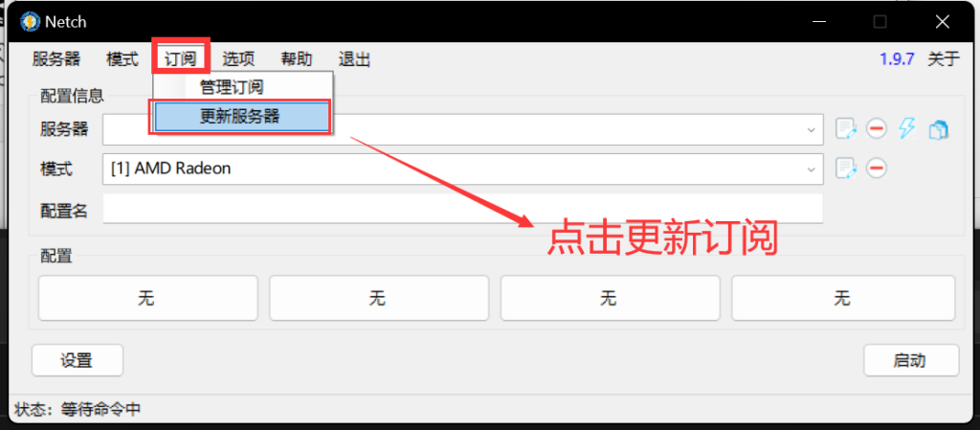Edit the AMD Radeon mode
Screen dimensions: 980x430
(x=846, y=169)
